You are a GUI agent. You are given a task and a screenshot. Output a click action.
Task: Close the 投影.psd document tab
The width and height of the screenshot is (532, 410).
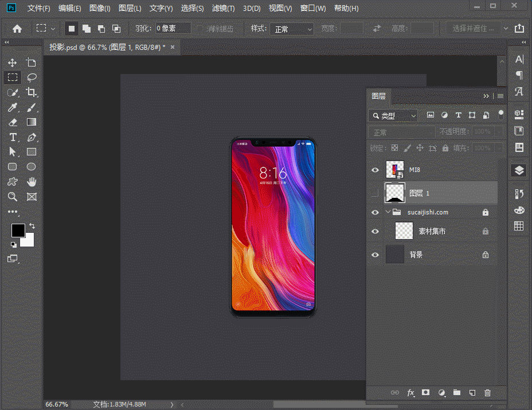(x=173, y=47)
